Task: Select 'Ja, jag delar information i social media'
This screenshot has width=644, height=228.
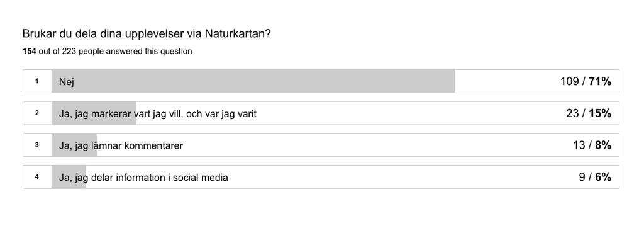Action: pos(321,177)
